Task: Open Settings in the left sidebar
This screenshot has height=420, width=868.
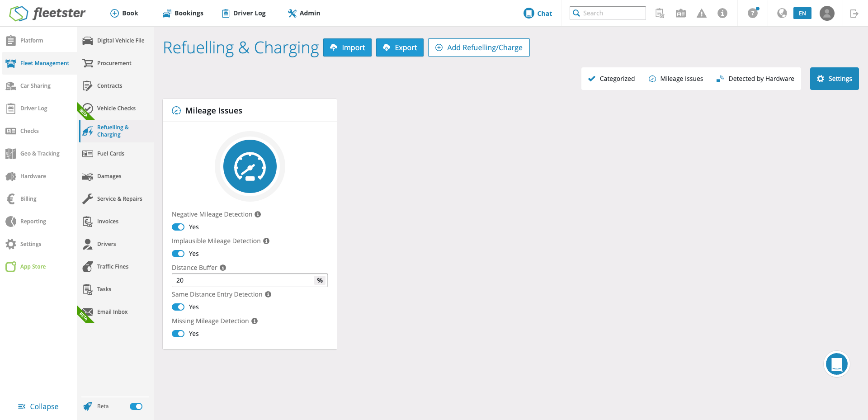Action: click(38, 244)
